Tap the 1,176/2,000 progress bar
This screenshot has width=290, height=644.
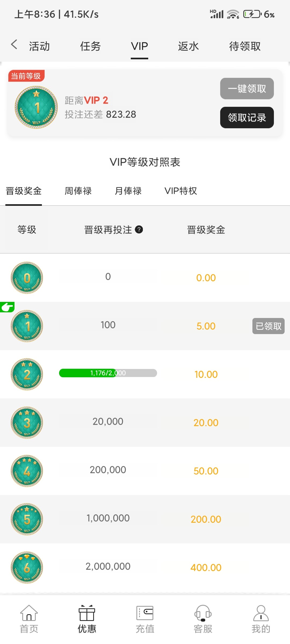tap(108, 373)
